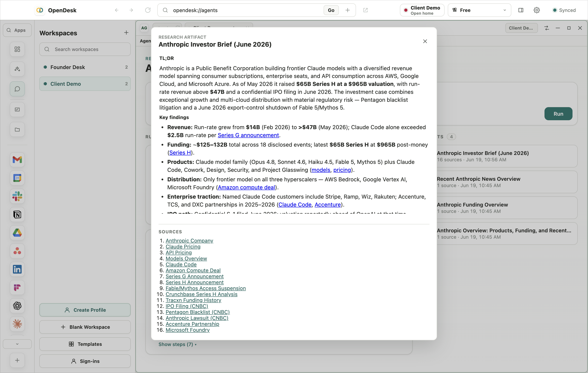588x373 pixels.
Task: Click the green Run button
Action: click(x=558, y=114)
